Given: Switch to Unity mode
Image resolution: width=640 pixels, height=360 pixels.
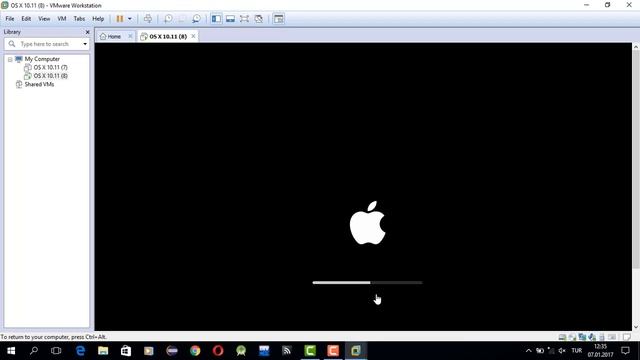Looking at the screenshot, I should 258,19.
